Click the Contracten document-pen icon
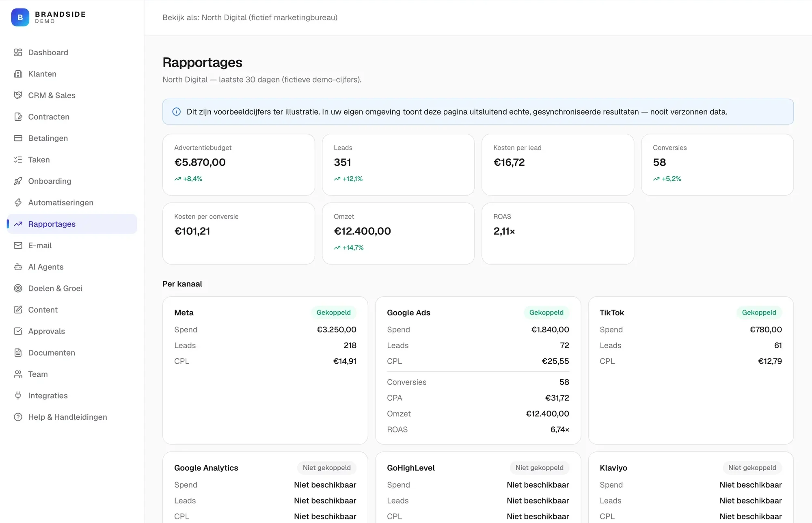 pyautogui.click(x=18, y=117)
